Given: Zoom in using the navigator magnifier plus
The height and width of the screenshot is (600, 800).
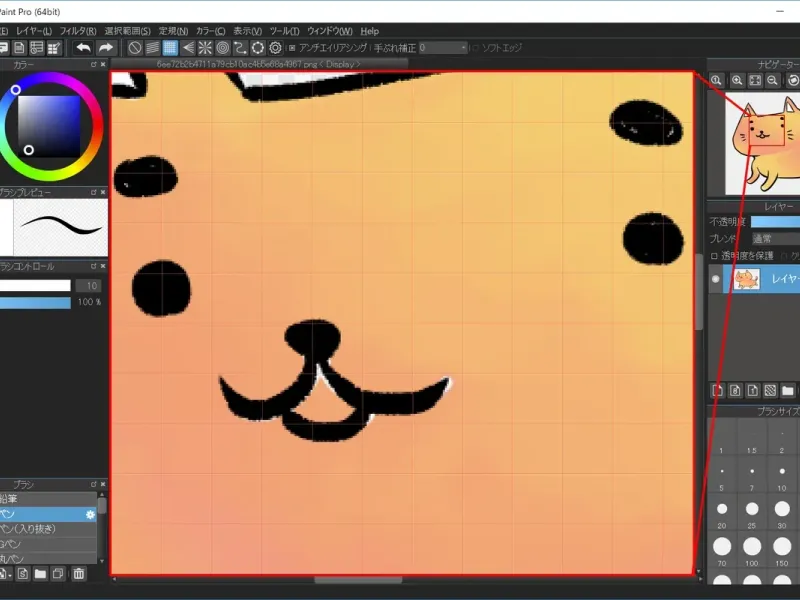Looking at the screenshot, I should pos(737,80).
